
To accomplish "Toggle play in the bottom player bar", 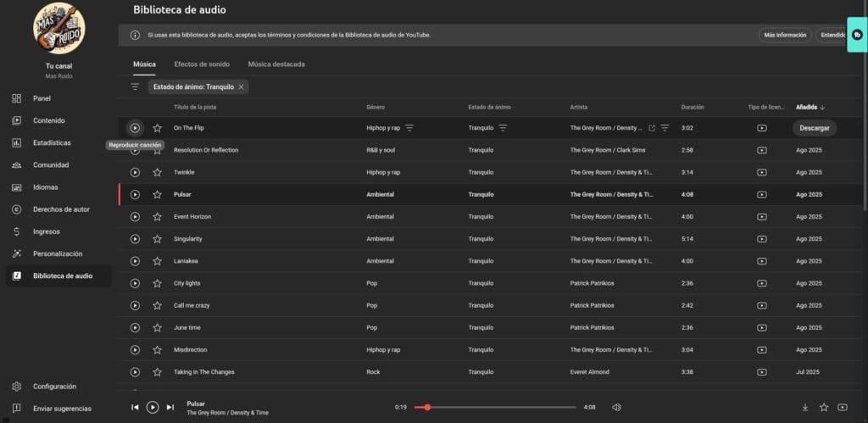I will click(x=153, y=408).
